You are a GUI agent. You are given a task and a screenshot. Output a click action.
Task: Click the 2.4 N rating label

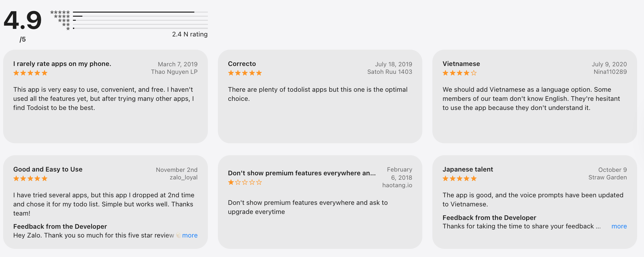coord(190,34)
